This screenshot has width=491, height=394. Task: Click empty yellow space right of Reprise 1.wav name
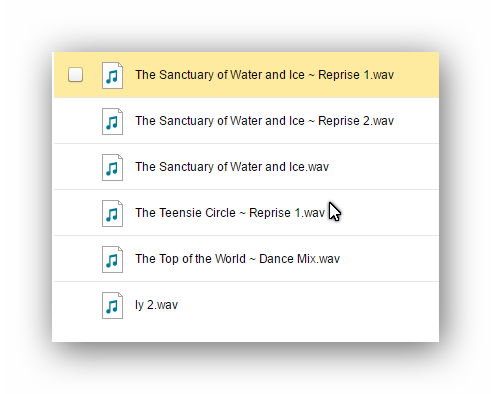(416, 75)
